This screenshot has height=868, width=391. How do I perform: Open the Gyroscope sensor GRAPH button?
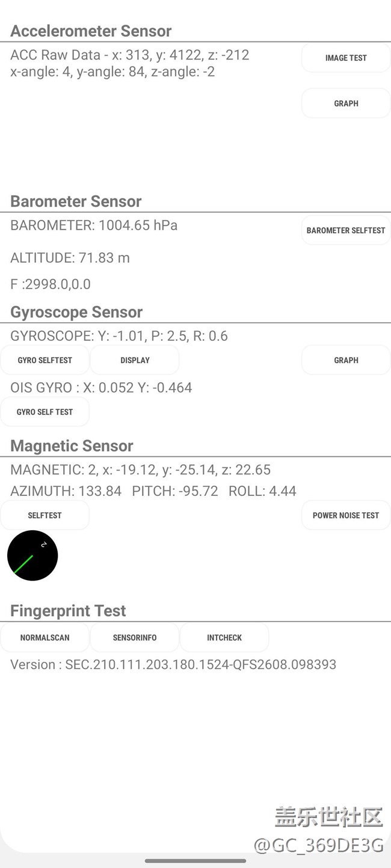click(346, 360)
